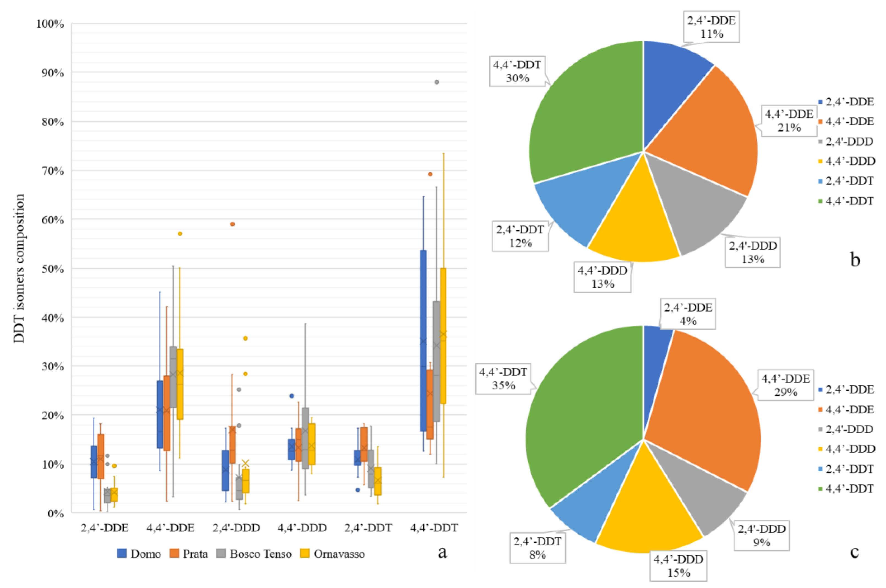The width and height of the screenshot is (886, 588).
Task: Click the 2,4'-DDE 11% pie callout label
Action: pos(711,27)
